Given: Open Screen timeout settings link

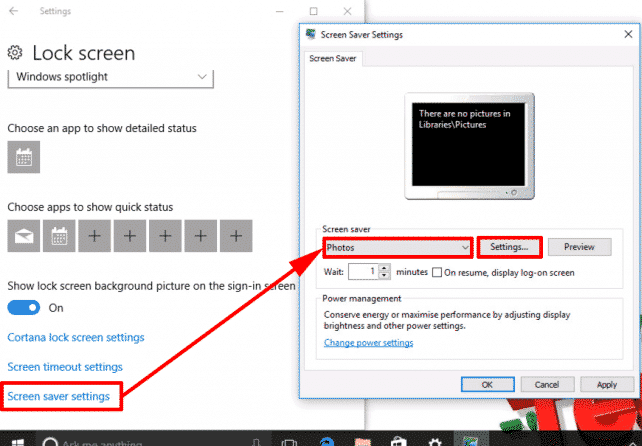Looking at the screenshot, I should (x=65, y=367).
